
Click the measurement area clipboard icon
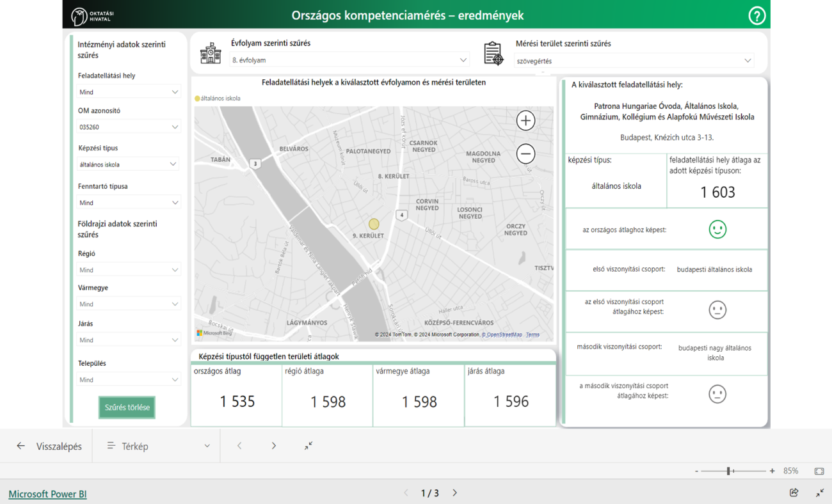pos(493,54)
